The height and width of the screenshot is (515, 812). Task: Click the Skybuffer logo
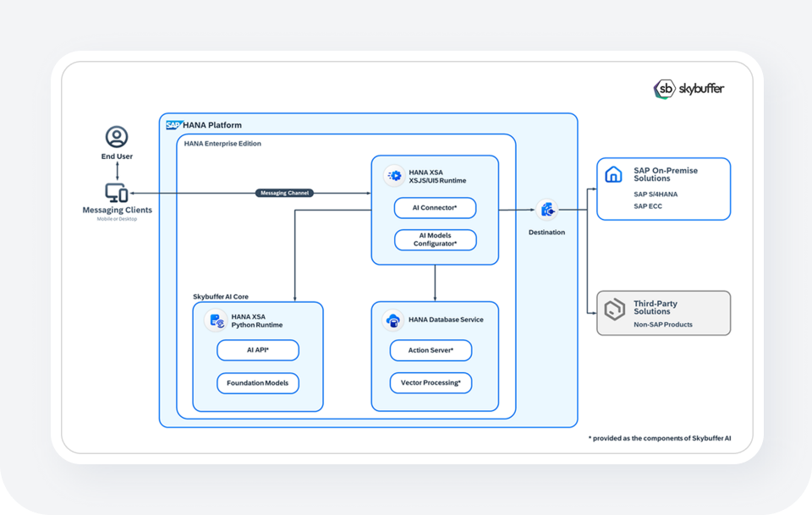(x=689, y=89)
